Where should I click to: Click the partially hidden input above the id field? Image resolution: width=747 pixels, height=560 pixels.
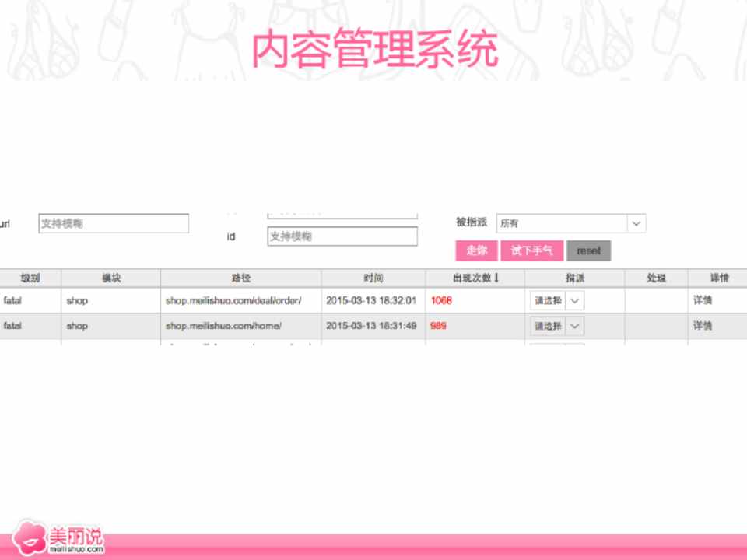(342, 213)
